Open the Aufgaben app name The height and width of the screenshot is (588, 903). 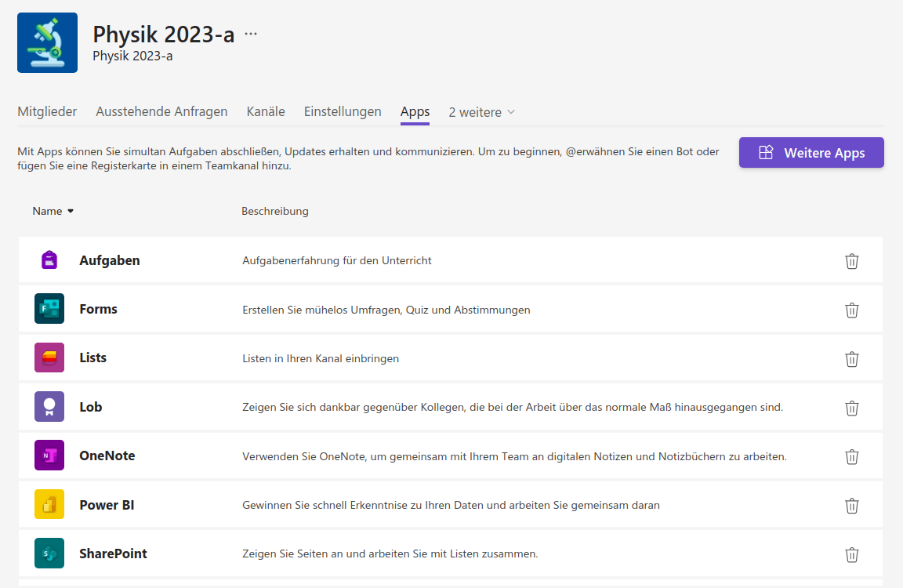point(110,260)
